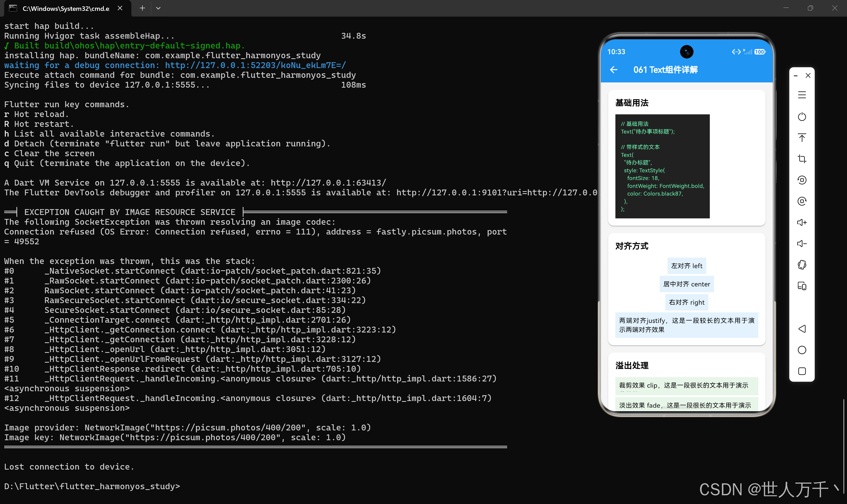Viewport: 847px width, 504px height.
Task: Tap the '居中对齐 center' alignment sample
Action: pos(686,284)
